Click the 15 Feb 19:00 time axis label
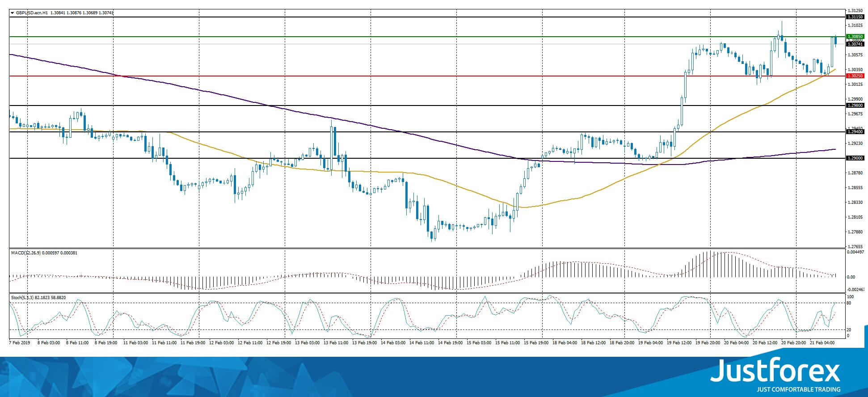This screenshot has width=868, height=397. coord(536,343)
